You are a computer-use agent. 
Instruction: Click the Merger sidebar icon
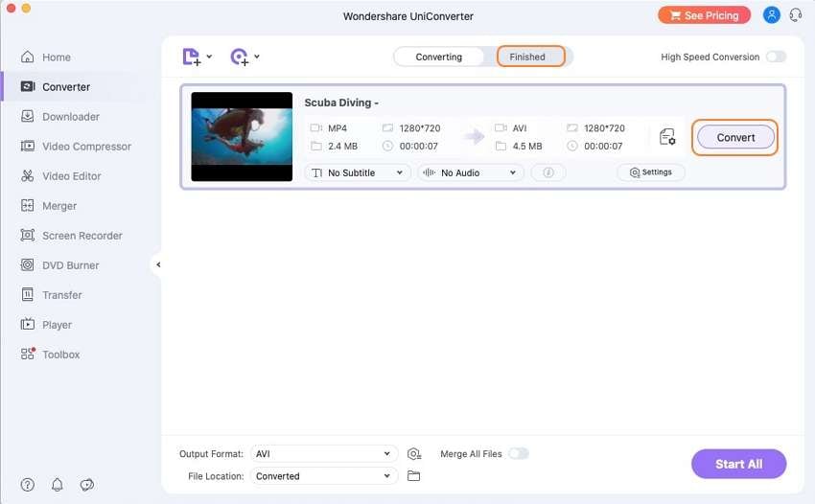(27, 205)
